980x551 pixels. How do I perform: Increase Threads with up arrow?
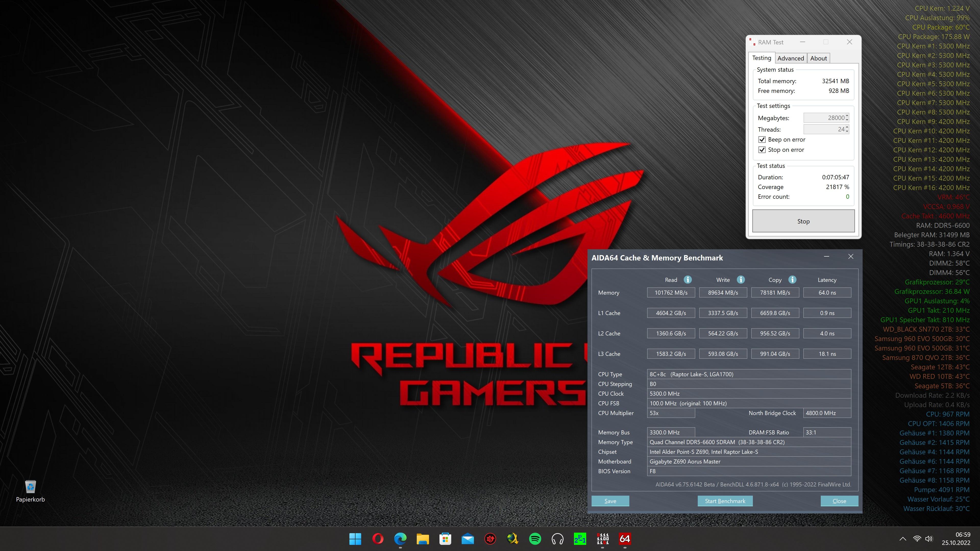point(847,127)
